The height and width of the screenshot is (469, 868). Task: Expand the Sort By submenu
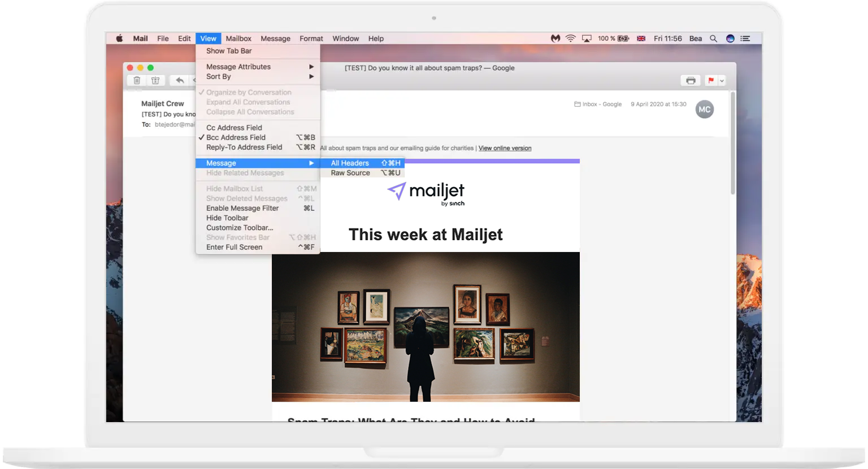pos(258,76)
